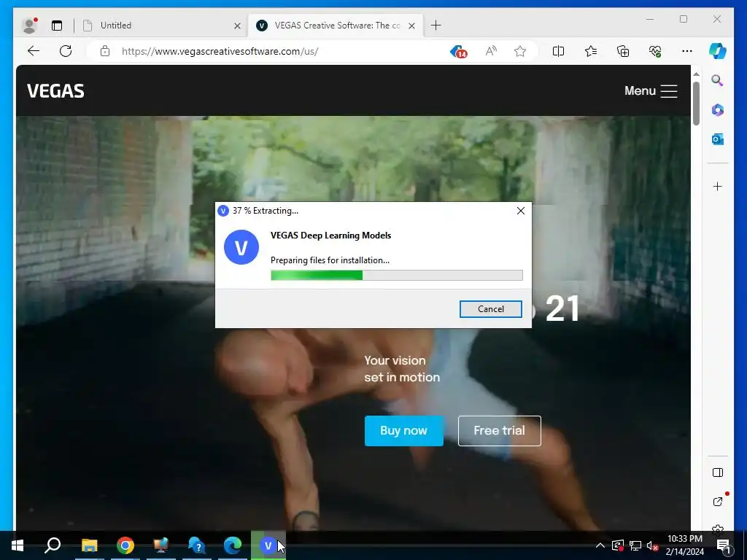Show hidden system tray icons
This screenshot has height=560, width=747.
tap(600, 545)
